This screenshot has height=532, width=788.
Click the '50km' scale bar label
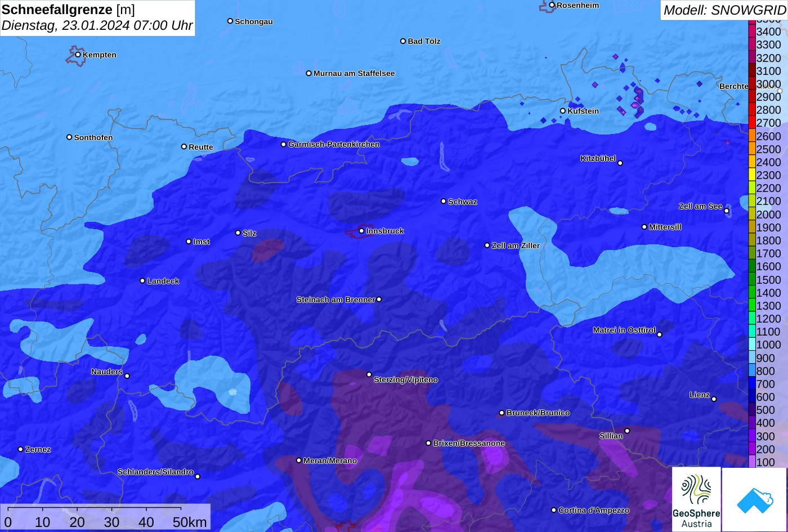190,522
